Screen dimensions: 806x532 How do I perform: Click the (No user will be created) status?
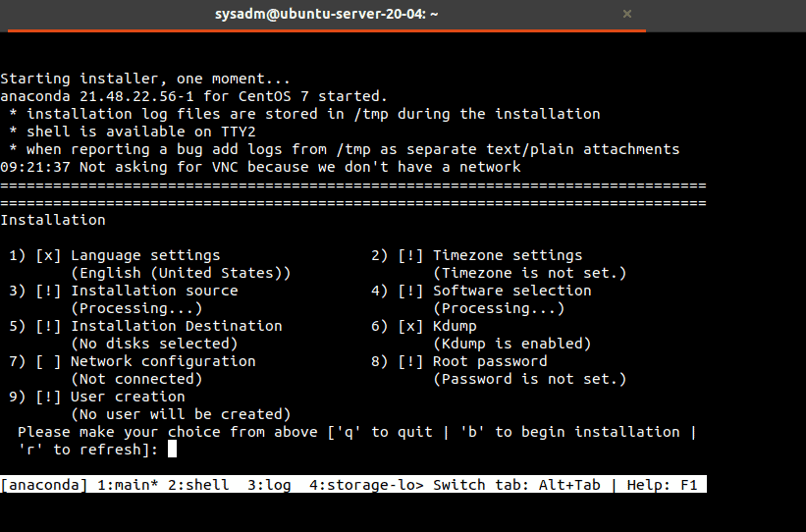tap(181, 415)
